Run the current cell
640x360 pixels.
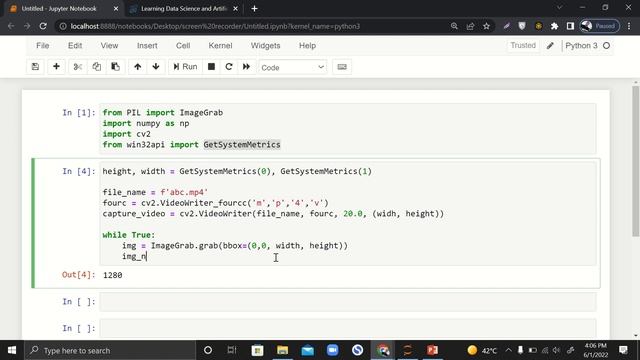[185, 67]
